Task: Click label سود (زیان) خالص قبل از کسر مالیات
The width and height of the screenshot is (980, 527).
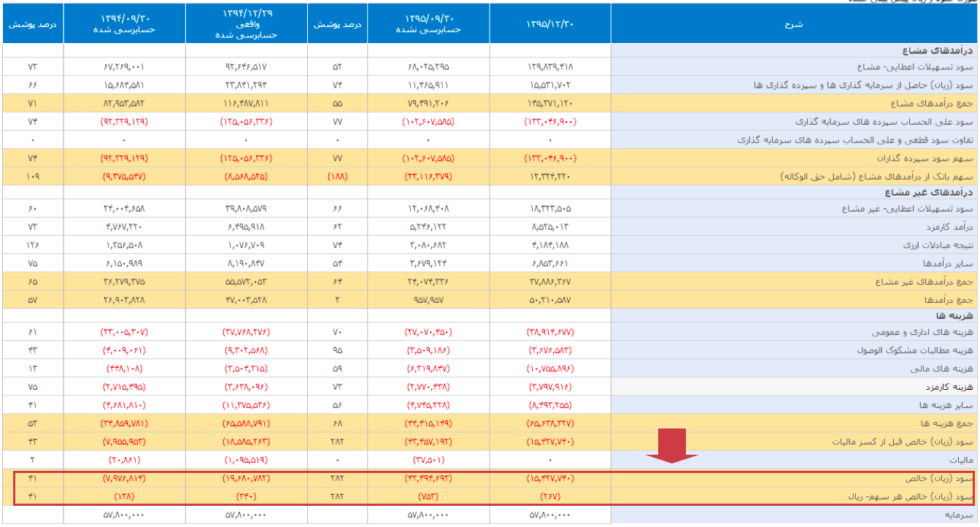Action: pyautogui.click(x=904, y=442)
